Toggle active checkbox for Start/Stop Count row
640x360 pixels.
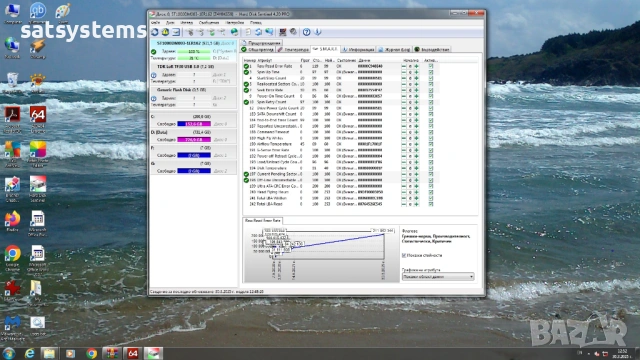(x=431, y=78)
